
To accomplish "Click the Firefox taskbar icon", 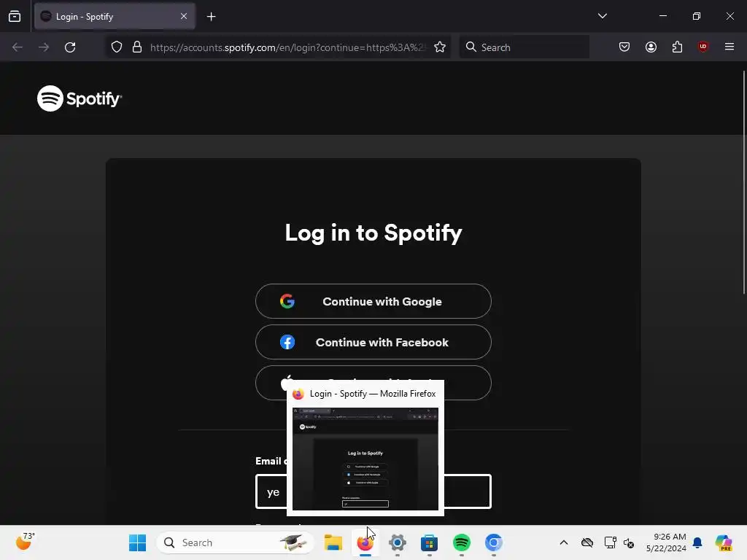I will 365,542.
